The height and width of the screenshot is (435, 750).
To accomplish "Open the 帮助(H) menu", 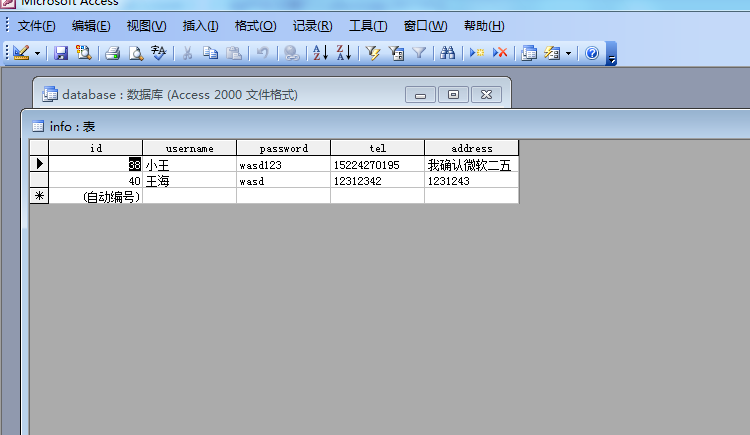I will pos(484,26).
